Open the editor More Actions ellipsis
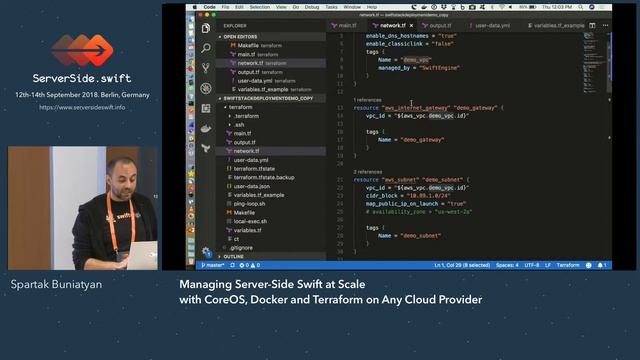Image resolution: width=640 pixels, height=360 pixels. [605, 25]
